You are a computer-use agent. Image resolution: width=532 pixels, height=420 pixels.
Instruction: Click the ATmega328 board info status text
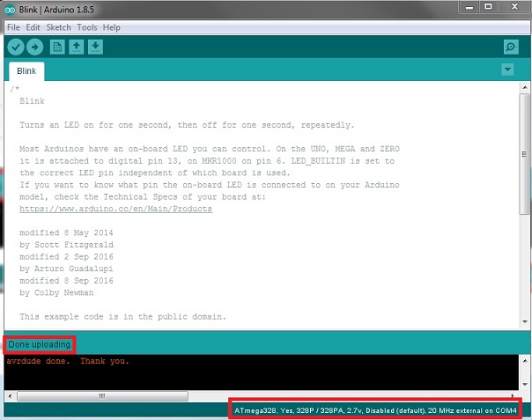tap(375, 410)
